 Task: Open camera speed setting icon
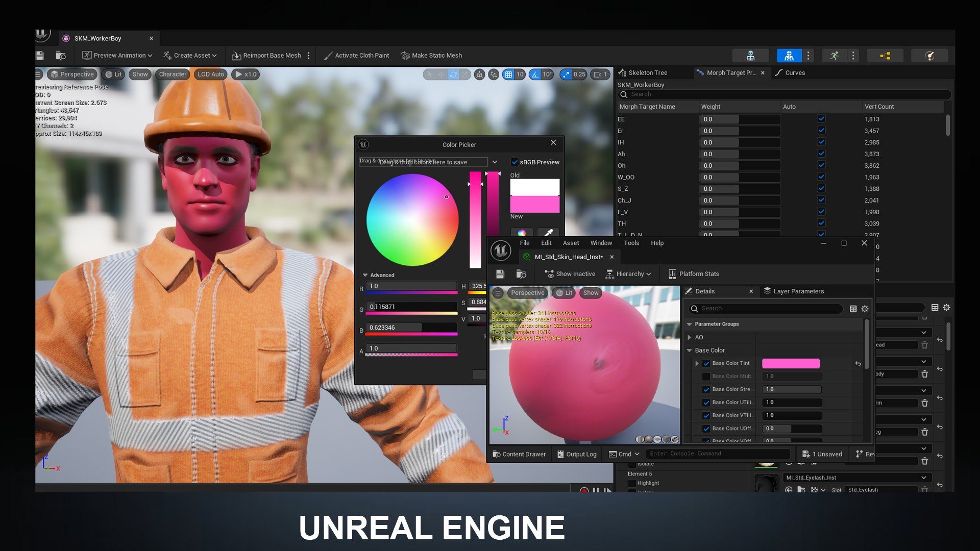pos(599,74)
